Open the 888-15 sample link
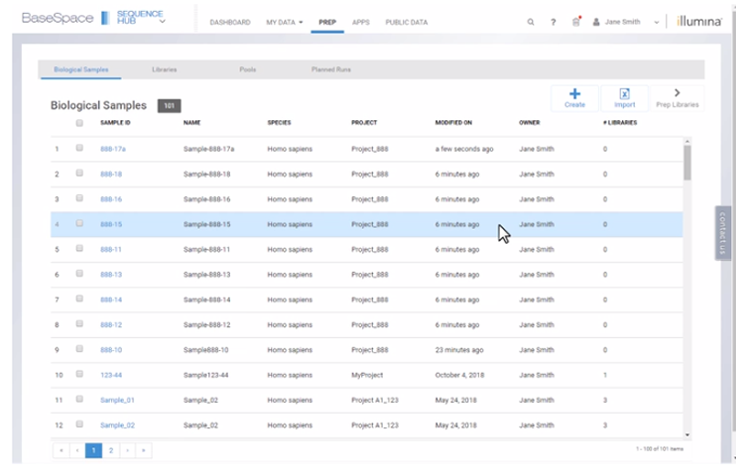This screenshot has height=475, width=736. point(111,224)
